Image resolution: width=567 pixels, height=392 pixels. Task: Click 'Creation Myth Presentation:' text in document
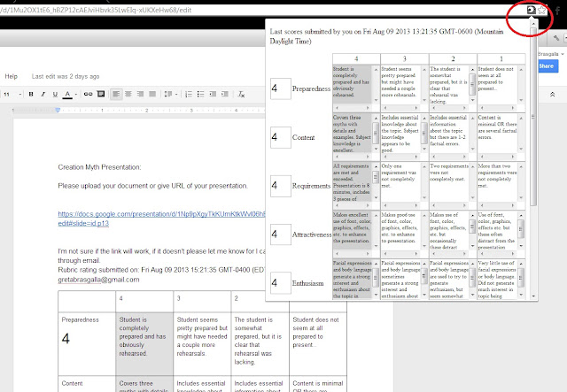[100, 167]
